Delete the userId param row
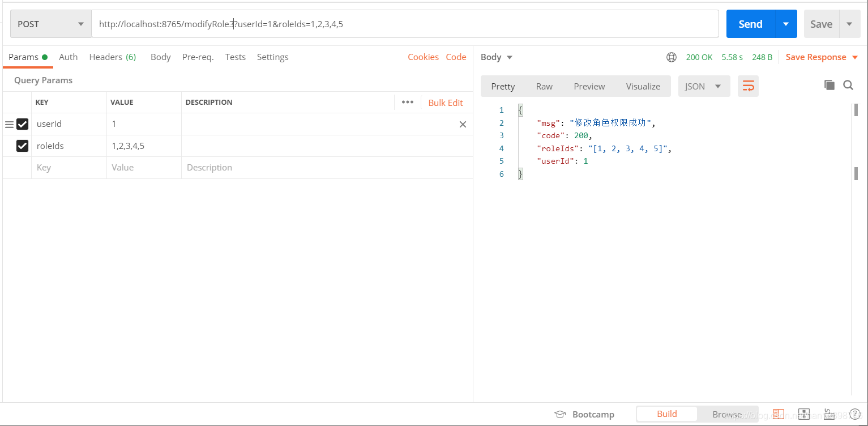 pyautogui.click(x=463, y=124)
